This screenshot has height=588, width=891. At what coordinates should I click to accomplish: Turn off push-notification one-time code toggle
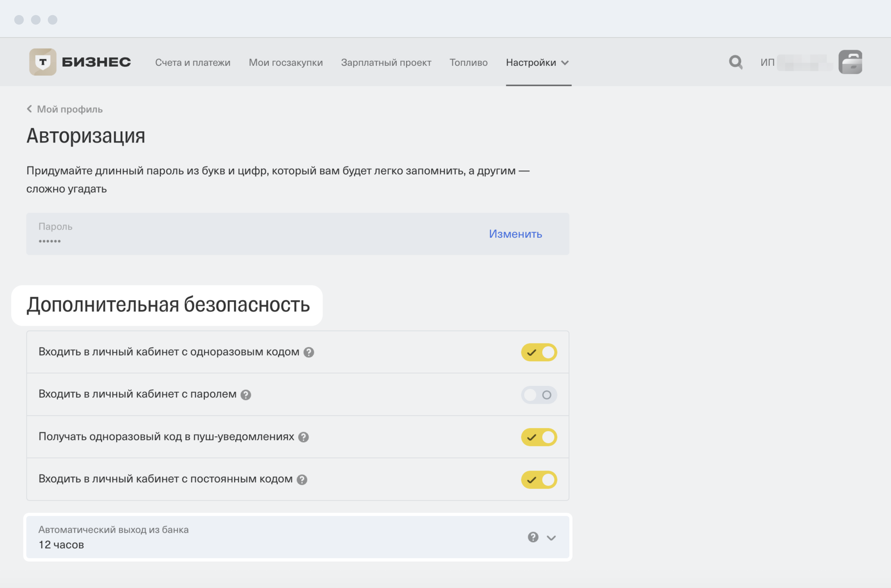[539, 437]
